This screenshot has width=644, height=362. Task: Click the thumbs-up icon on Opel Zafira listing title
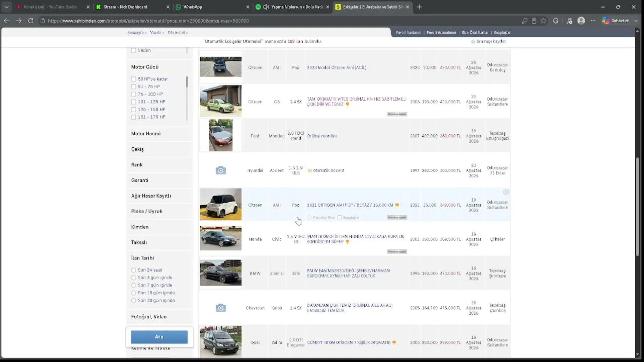pyautogui.click(x=394, y=342)
